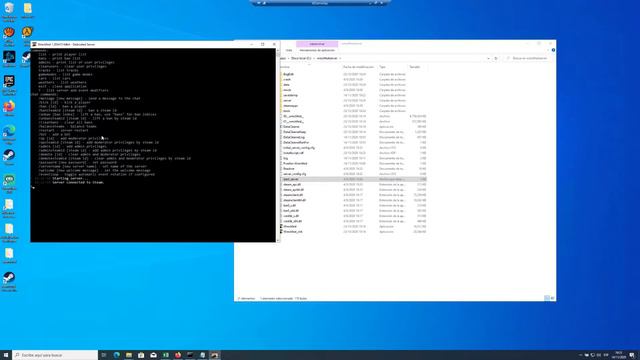This screenshot has height=360, width=640.
Task: Click the Windows Start button
Action: click(6, 355)
